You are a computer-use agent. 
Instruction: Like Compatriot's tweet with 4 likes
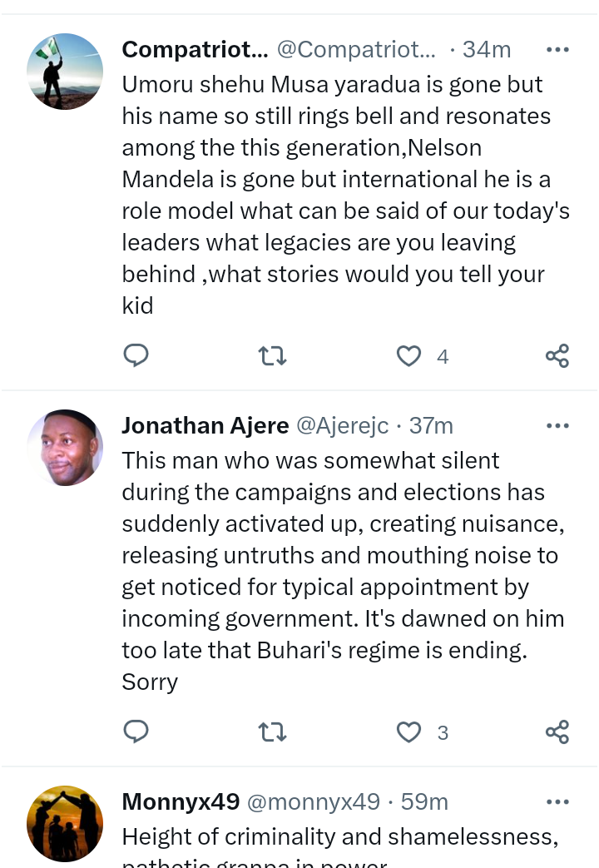pyautogui.click(x=409, y=356)
